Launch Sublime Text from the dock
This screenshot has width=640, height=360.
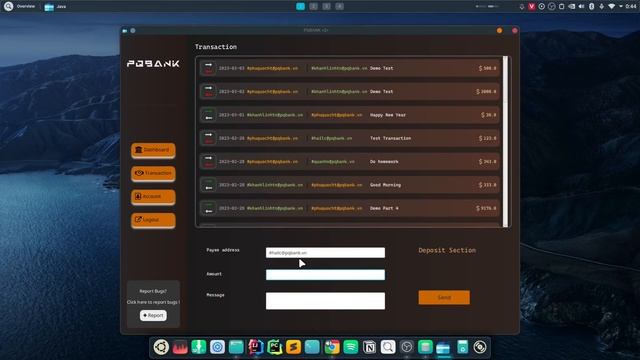(x=293, y=347)
